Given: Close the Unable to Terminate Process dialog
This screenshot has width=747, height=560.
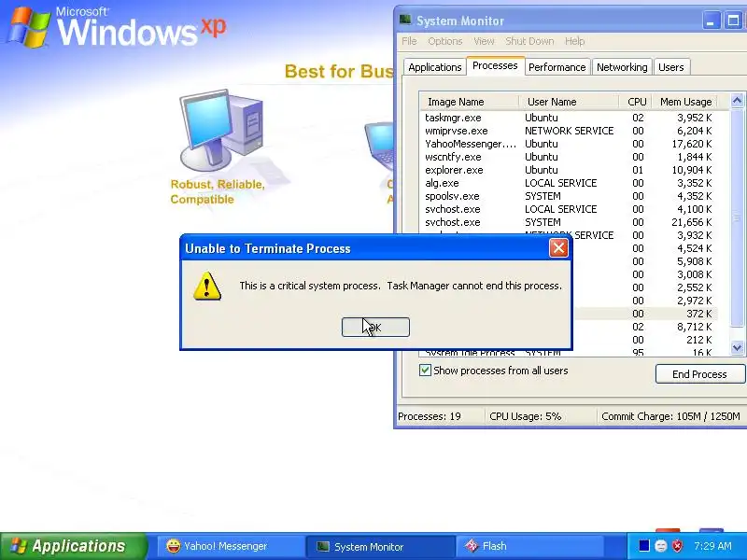Looking at the screenshot, I should tap(558, 247).
